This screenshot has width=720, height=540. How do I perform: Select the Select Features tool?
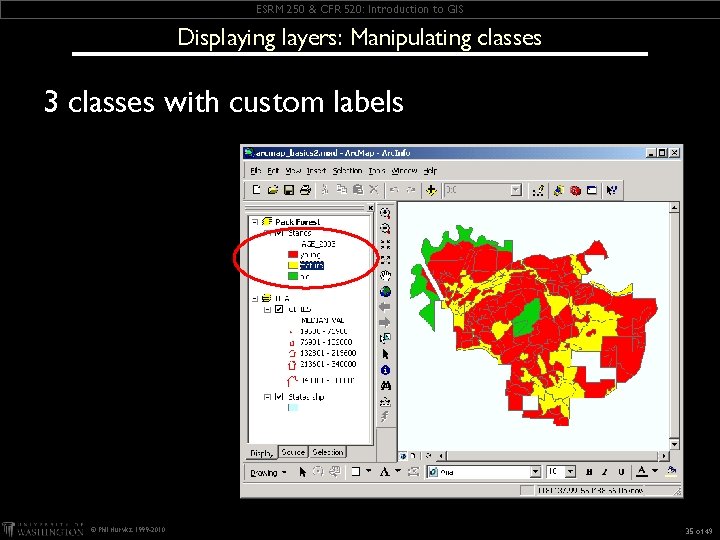click(385, 338)
